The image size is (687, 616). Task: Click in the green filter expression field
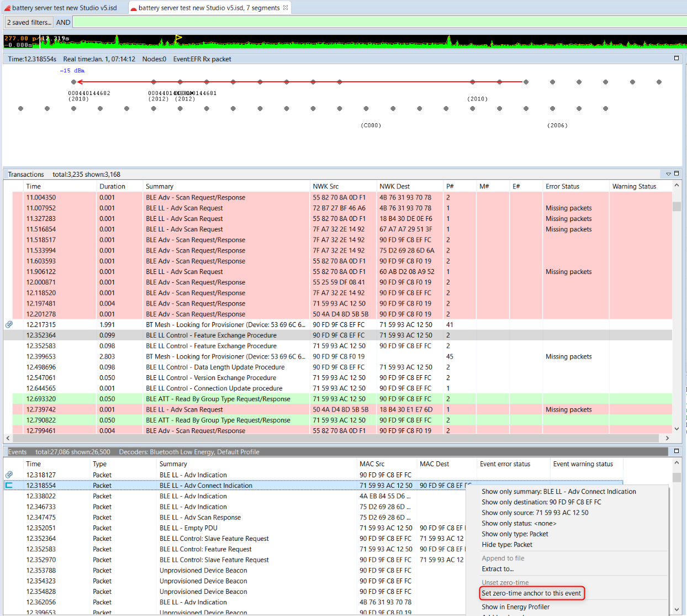coord(376,22)
